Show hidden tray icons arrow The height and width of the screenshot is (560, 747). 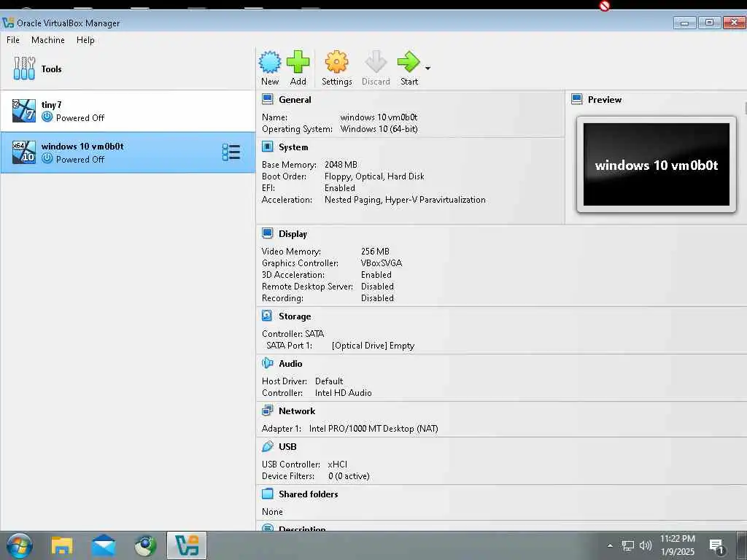(x=610, y=545)
